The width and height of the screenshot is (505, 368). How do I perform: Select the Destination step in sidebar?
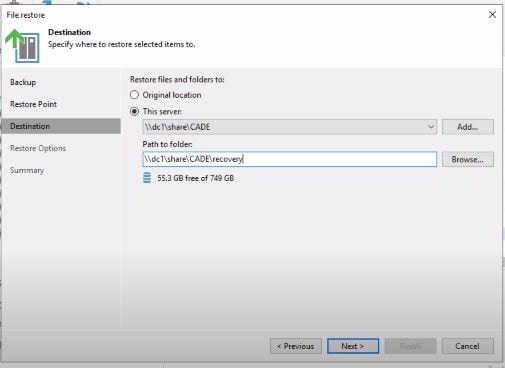click(x=61, y=126)
